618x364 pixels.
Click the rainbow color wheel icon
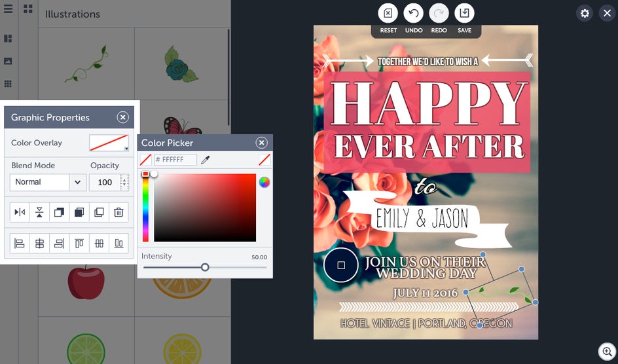point(264,182)
